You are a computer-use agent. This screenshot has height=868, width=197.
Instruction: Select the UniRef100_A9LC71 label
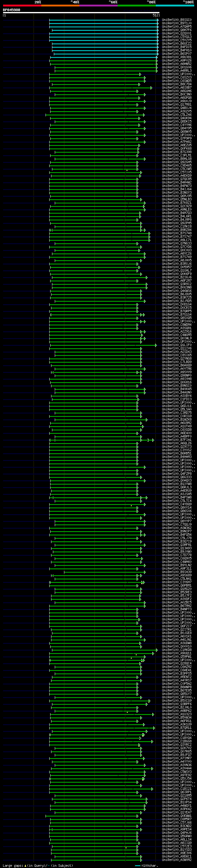point(176,240)
